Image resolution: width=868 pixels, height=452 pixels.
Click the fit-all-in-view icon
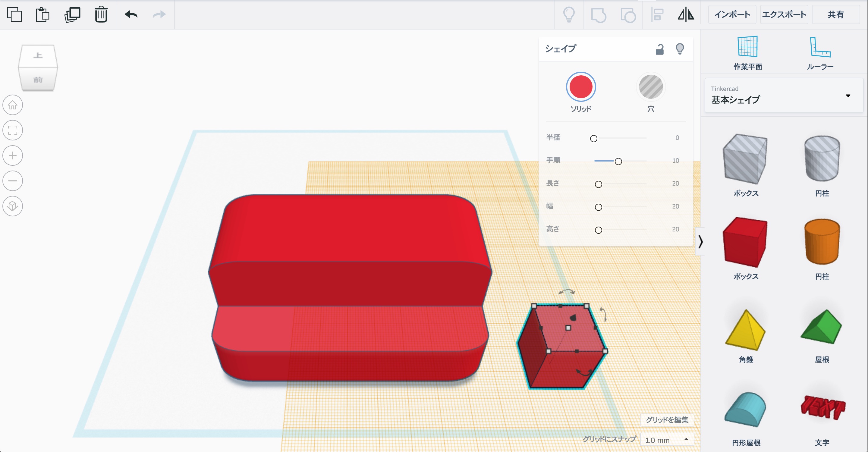(13, 130)
